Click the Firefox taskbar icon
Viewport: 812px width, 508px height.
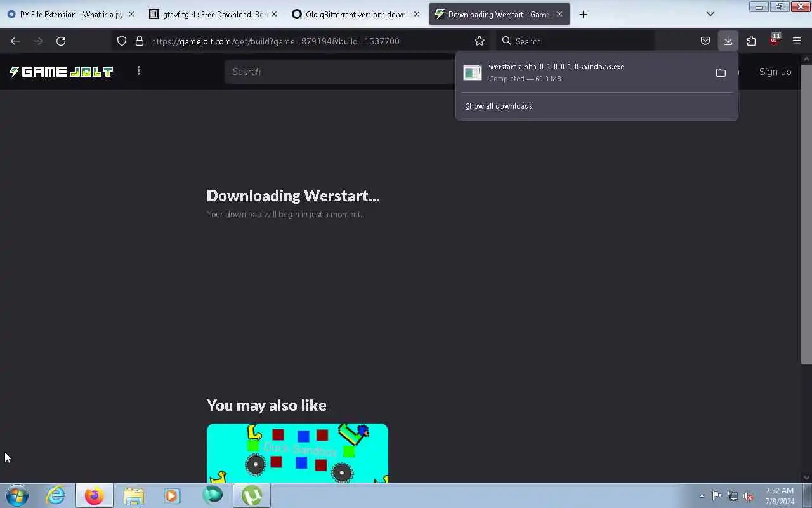[95, 495]
